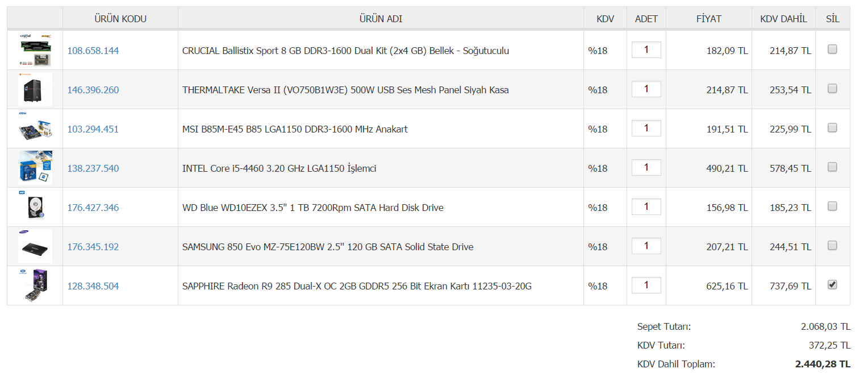Open product code link 138.237.540
Viewport: 868px width, 381px height.
point(93,168)
